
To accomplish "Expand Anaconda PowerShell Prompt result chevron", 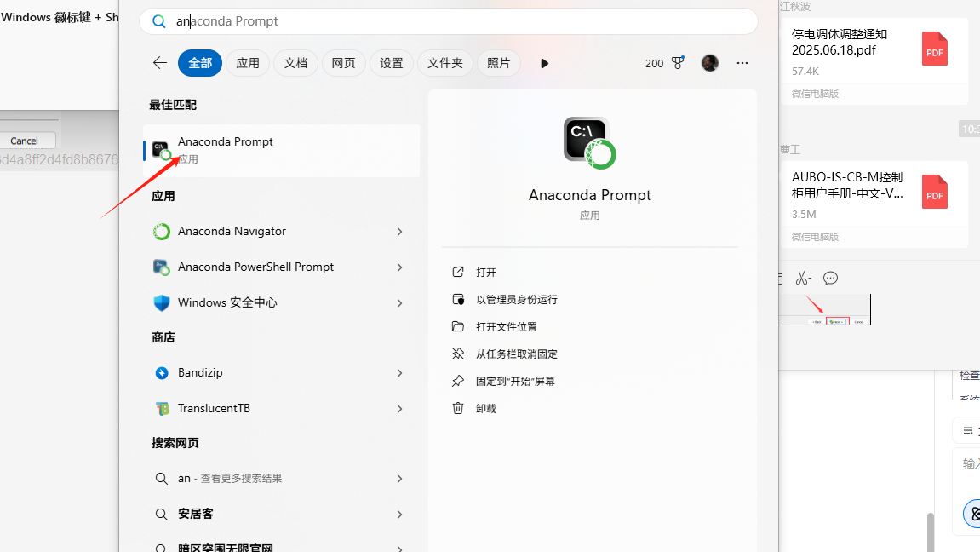I will (399, 267).
